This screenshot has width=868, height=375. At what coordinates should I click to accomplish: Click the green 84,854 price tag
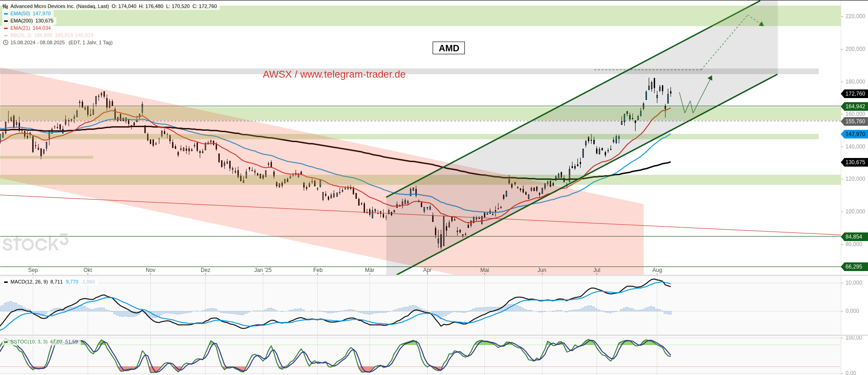coord(855,237)
